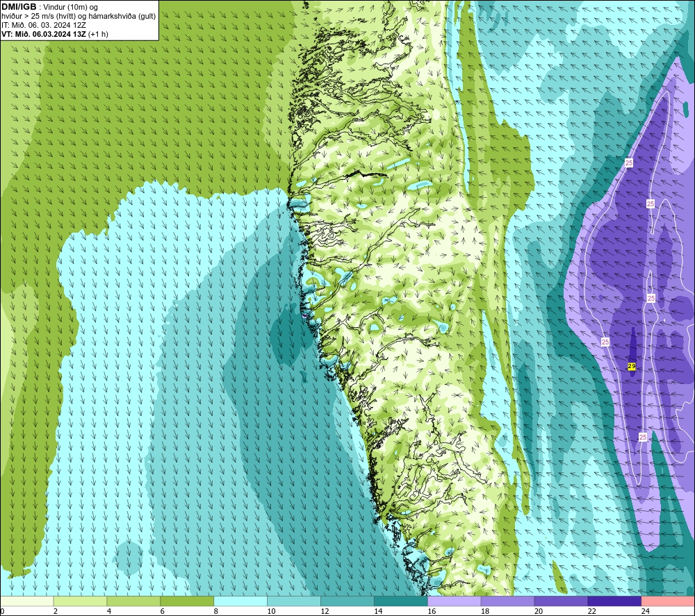Select the pink above-24 legend swatch
Viewport: 695px width, 616px height.
(668, 601)
